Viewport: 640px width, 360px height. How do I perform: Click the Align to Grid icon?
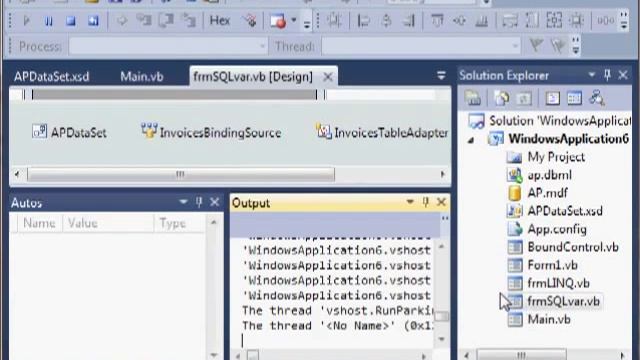click(334, 20)
